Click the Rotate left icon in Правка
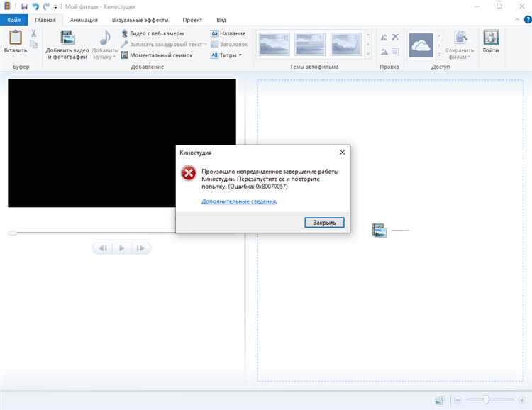This screenshot has width=532, height=410. coord(384,38)
